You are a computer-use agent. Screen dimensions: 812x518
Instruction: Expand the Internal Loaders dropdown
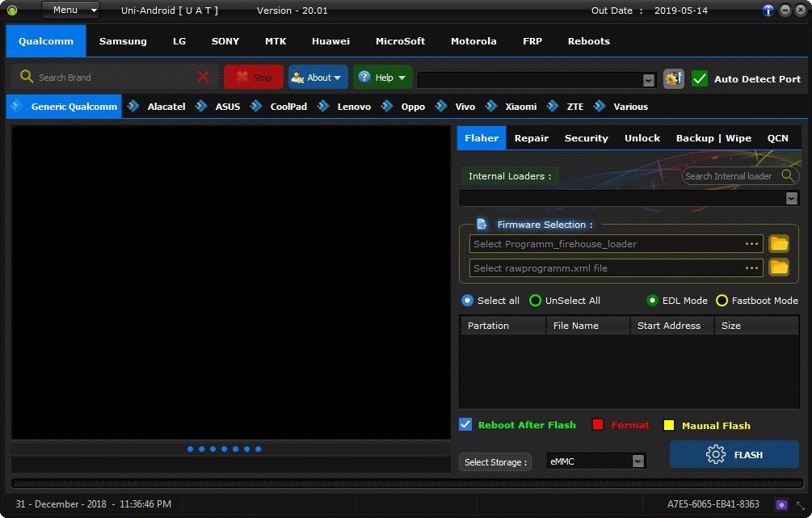[x=791, y=199]
